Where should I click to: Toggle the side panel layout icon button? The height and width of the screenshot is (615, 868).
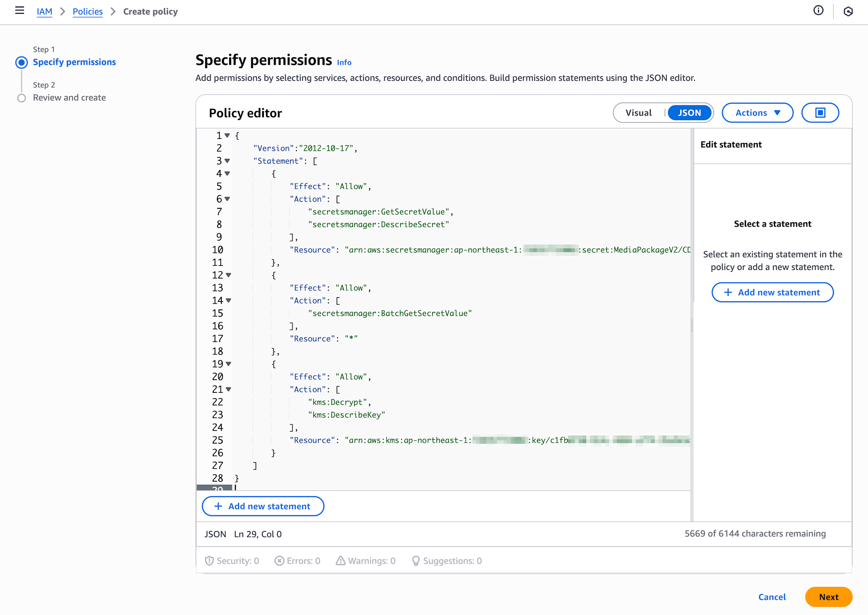click(820, 113)
